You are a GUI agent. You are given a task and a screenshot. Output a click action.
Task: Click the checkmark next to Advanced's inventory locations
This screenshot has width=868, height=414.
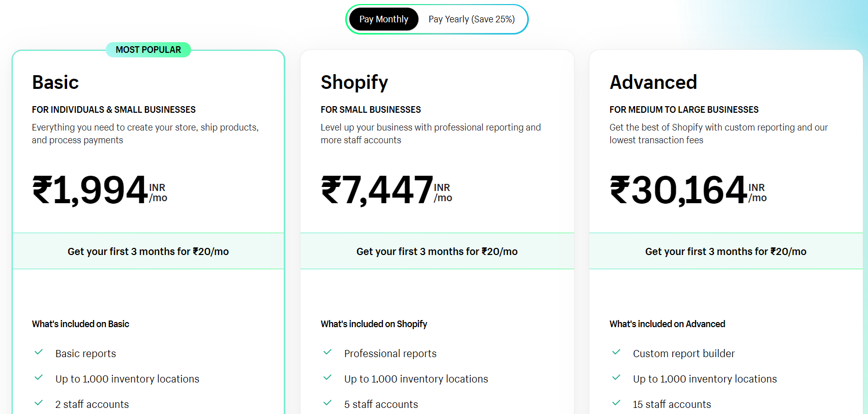coord(617,377)
